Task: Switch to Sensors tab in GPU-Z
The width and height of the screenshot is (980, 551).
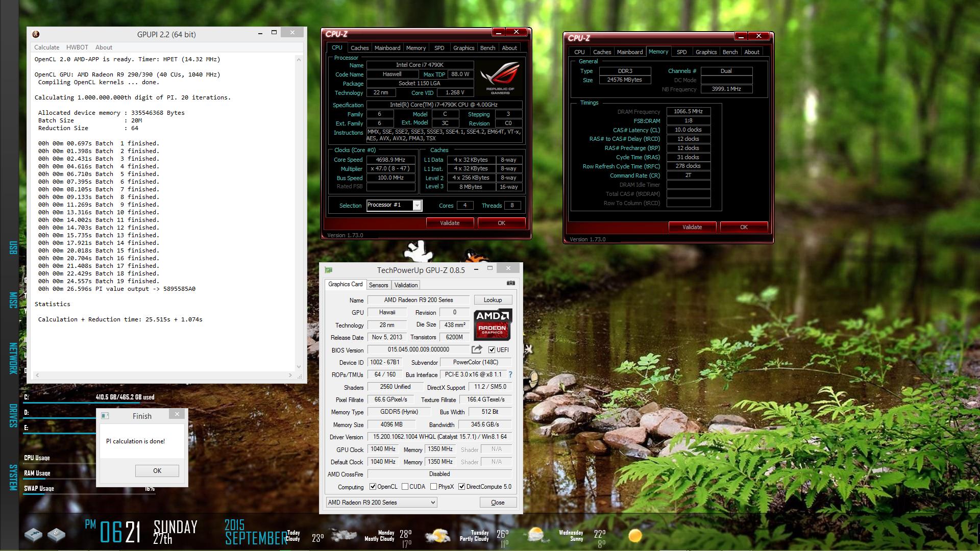Action: click(x=379, y=285)
